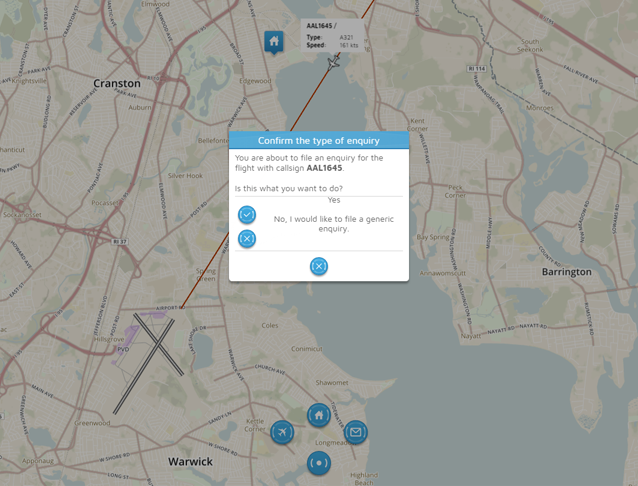Click the "Confirm the type of enquiry" header

[318, 141]
